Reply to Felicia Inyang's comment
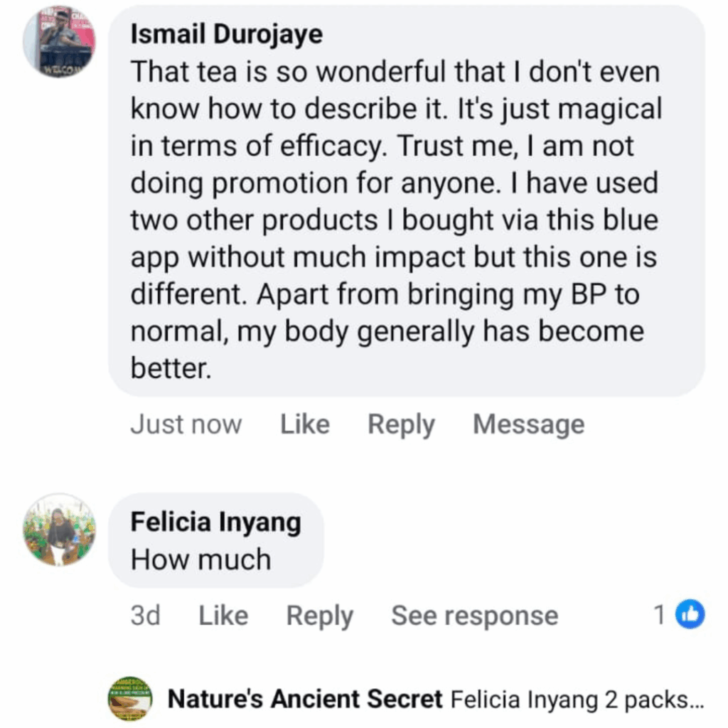This screenshot has width=728, height=728. 319,616
